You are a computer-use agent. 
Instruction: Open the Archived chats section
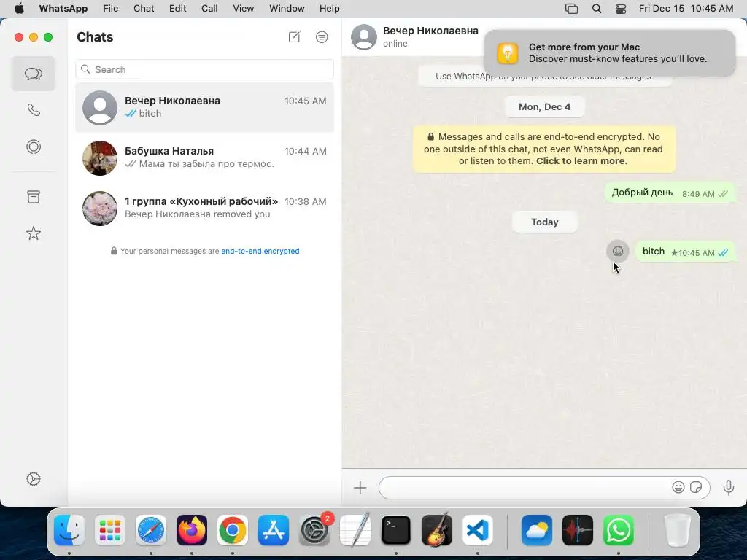click(x=34, y=197)
